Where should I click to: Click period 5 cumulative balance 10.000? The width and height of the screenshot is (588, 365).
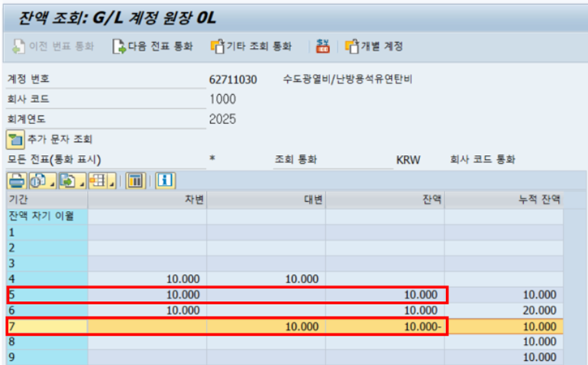pos(539,295)
